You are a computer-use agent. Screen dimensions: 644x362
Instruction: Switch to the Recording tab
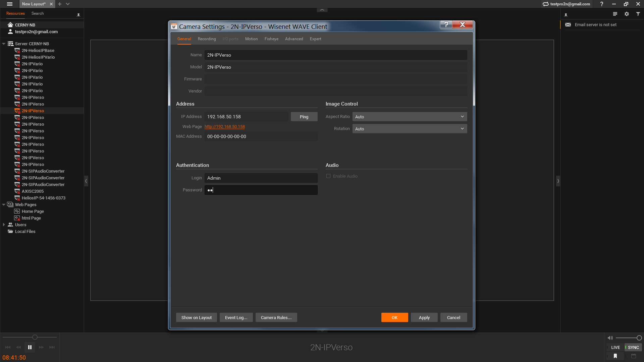tap(207, 39)
